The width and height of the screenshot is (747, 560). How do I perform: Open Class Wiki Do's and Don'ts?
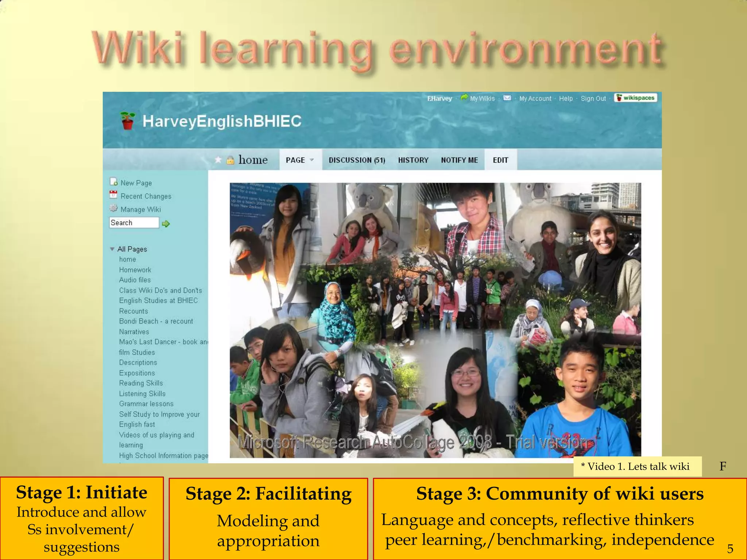[160, 290]
